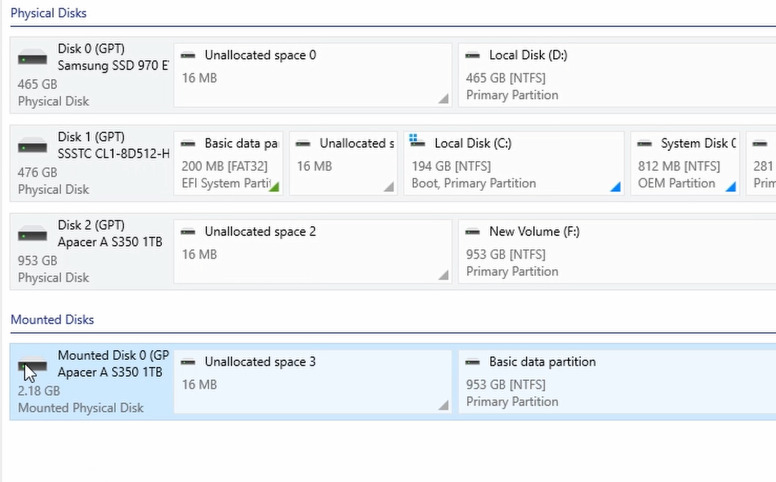The height and width of the screenshot is (482, 776).
Task: Select Disk 2 (GPT) Apacer A S350 1TB
Action: (92, 251)
